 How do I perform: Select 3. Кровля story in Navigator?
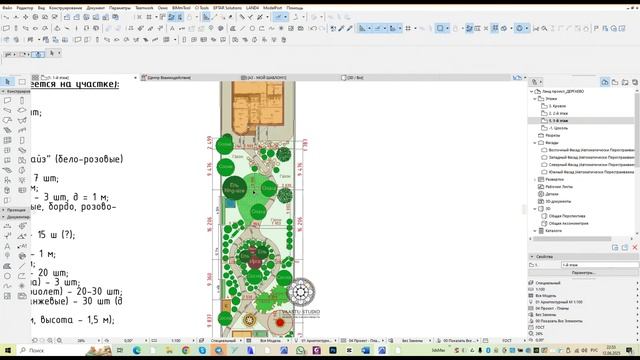click(x=557, y=106)
